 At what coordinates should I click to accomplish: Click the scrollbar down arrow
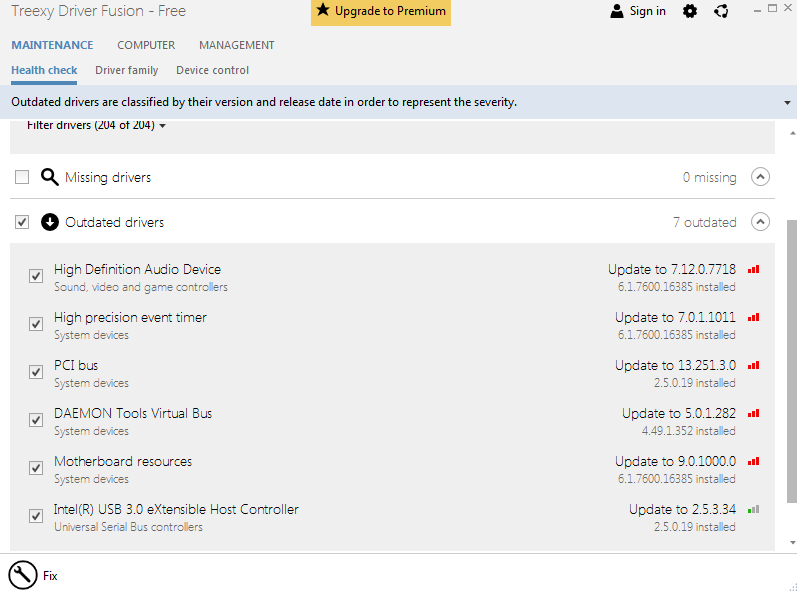coord(792,543)
